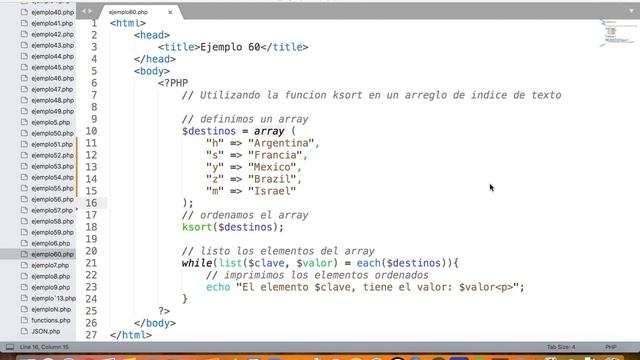Click the "Argentina" string value
This screenshot has width=640, height=360.
coord(281,143)
